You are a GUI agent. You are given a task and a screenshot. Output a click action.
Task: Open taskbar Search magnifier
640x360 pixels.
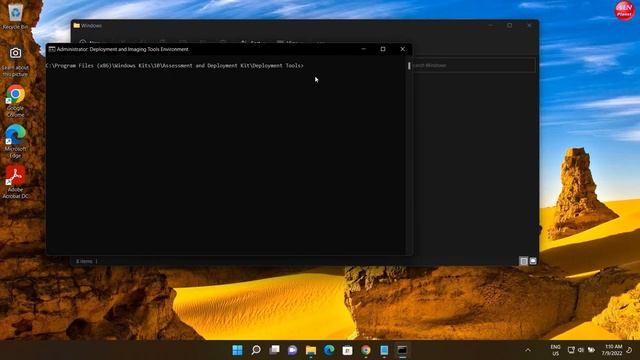(256, 350)
